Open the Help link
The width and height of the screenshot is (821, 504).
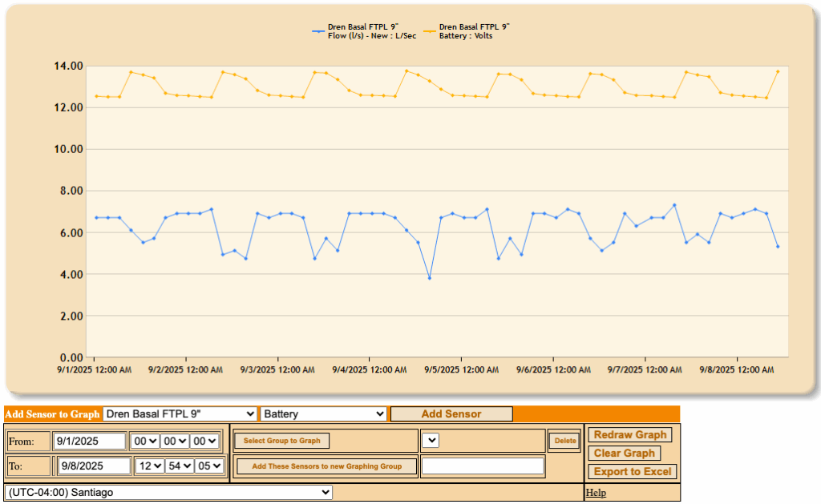(x=596, y=493)
